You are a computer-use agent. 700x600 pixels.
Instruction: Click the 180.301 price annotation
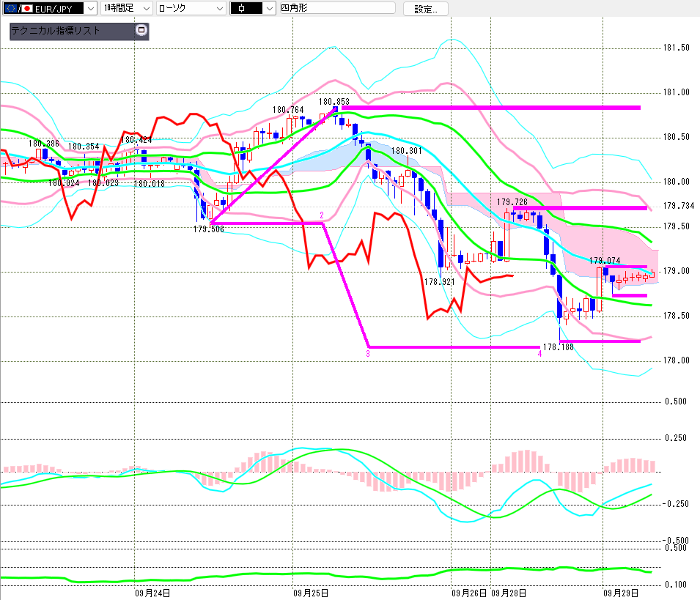tap(406, 151)
